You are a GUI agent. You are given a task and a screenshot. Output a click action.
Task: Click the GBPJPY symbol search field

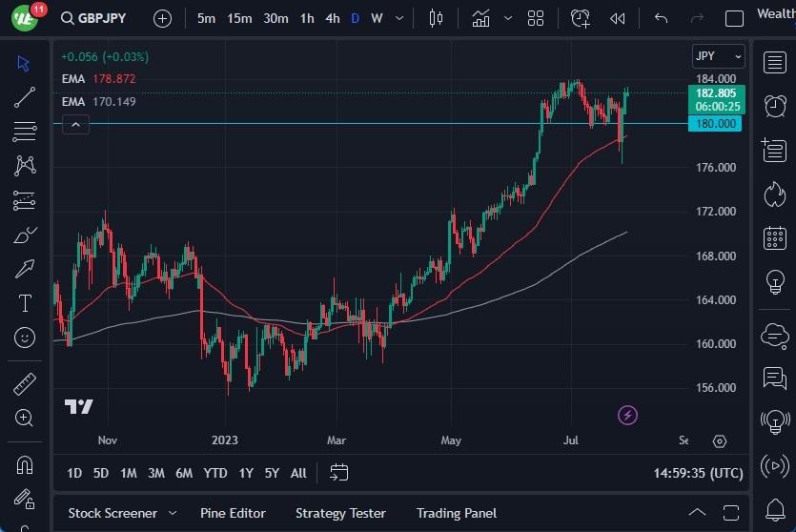pos(93,18)
